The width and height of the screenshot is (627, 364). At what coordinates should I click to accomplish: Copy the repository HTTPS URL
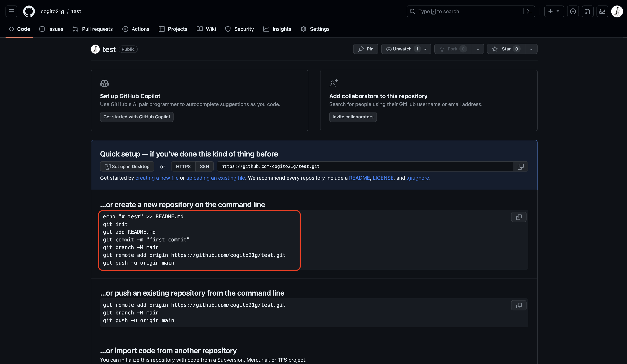coord(520,167)
